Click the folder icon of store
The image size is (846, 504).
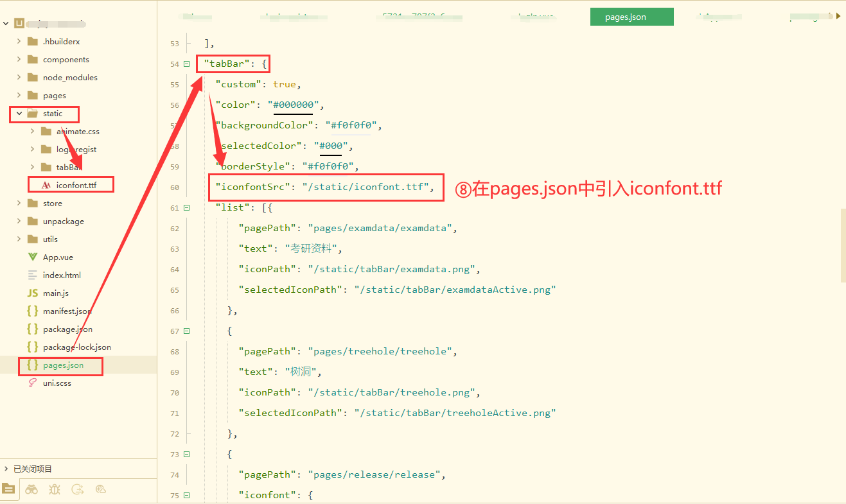(x=33, y=203)
